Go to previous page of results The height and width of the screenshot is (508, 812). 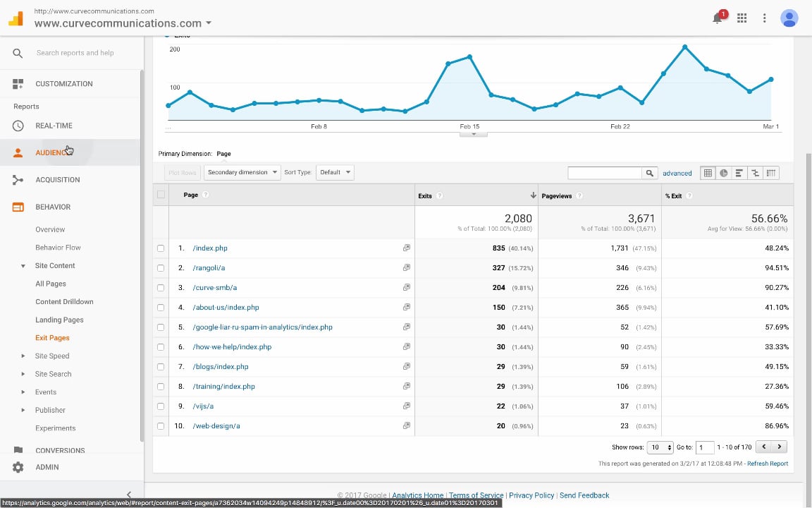coord(764,447)
